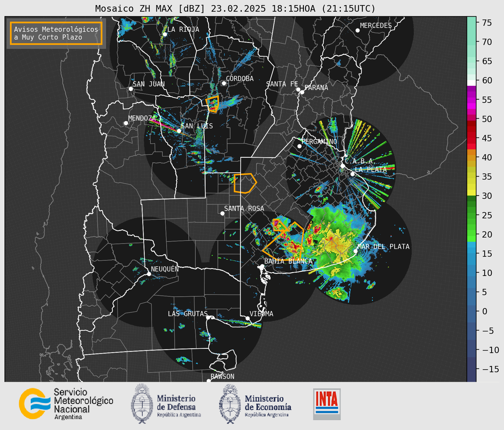Click the NEUQUÉN city label
This screenshot has height=430, width=504.
coord(165,269)
